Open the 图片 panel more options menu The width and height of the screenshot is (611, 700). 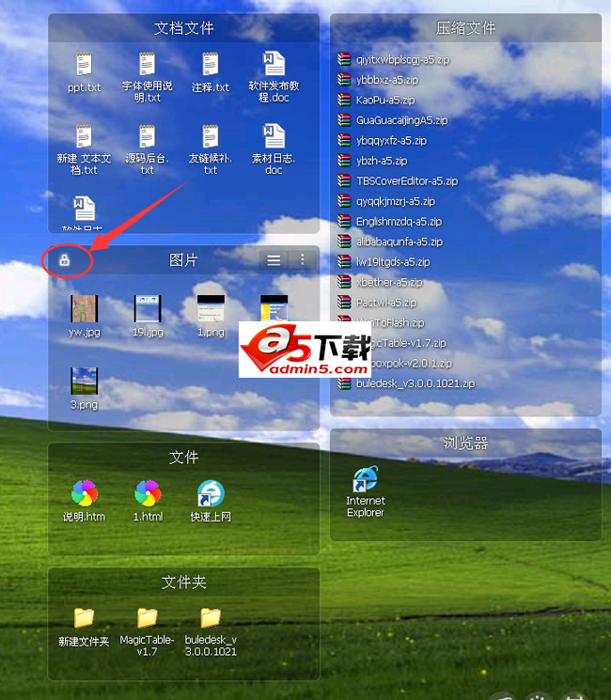[303, 260]
